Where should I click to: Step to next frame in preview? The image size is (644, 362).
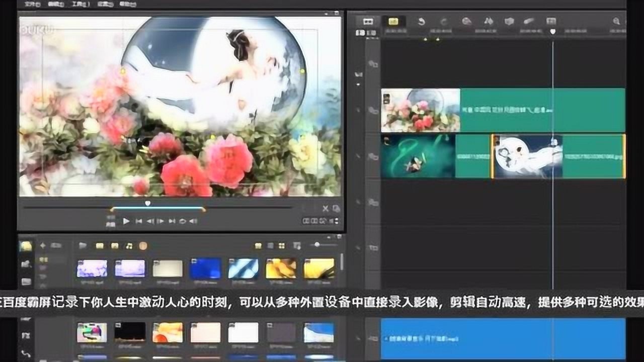[160, 221]
